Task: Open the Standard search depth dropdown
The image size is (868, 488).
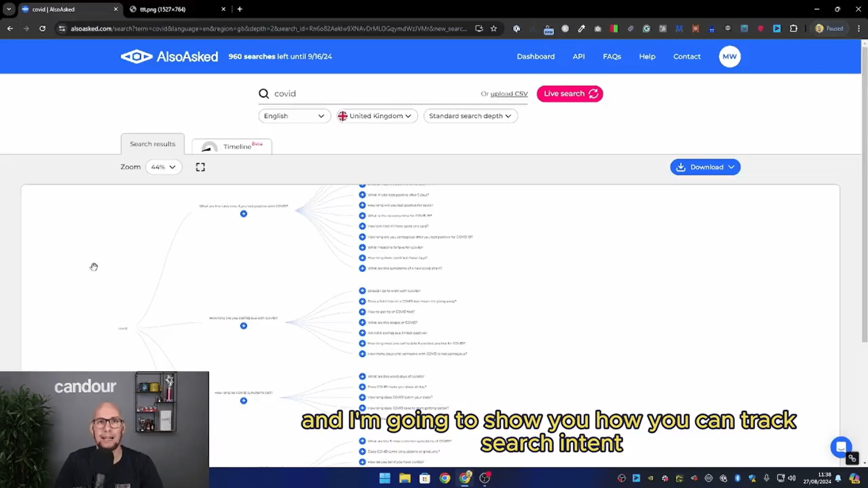Action: 470,116
